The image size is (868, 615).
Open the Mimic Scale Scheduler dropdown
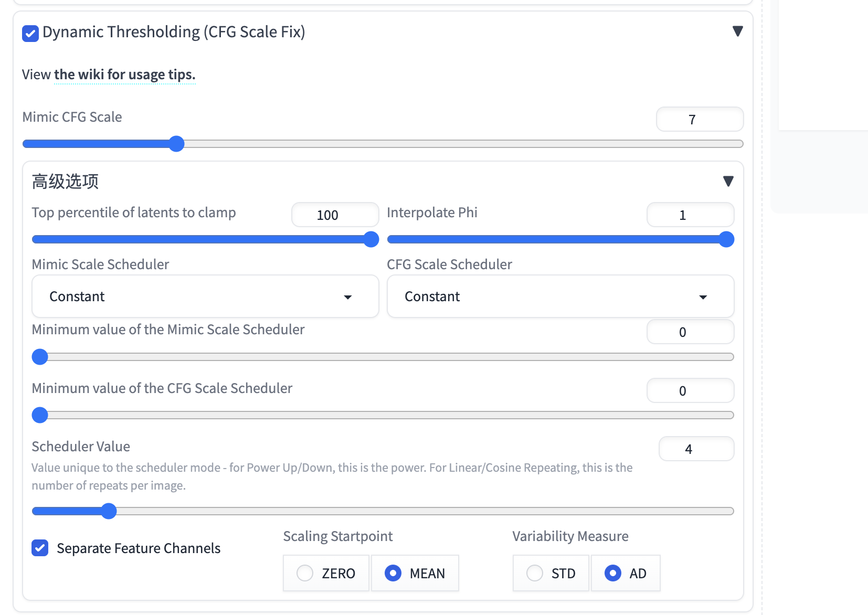click(205, 296)
